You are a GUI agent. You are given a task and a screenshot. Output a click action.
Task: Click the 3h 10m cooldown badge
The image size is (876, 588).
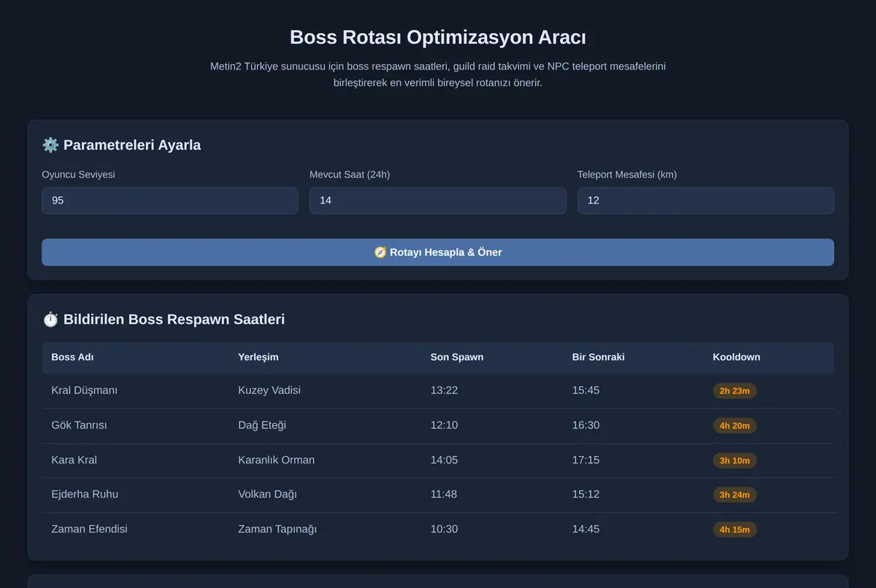(x=734, y=460)
